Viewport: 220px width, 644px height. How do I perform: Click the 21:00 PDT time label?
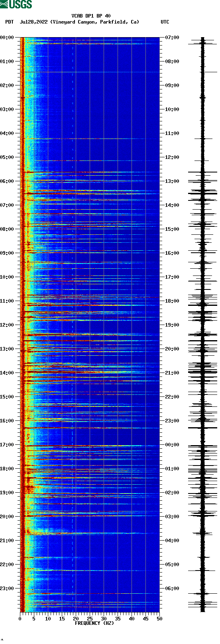[7, 541]
